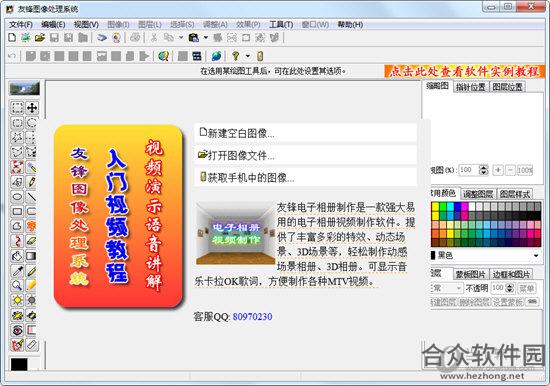Click the scanner toolbar icon

[x=102, y=38]
